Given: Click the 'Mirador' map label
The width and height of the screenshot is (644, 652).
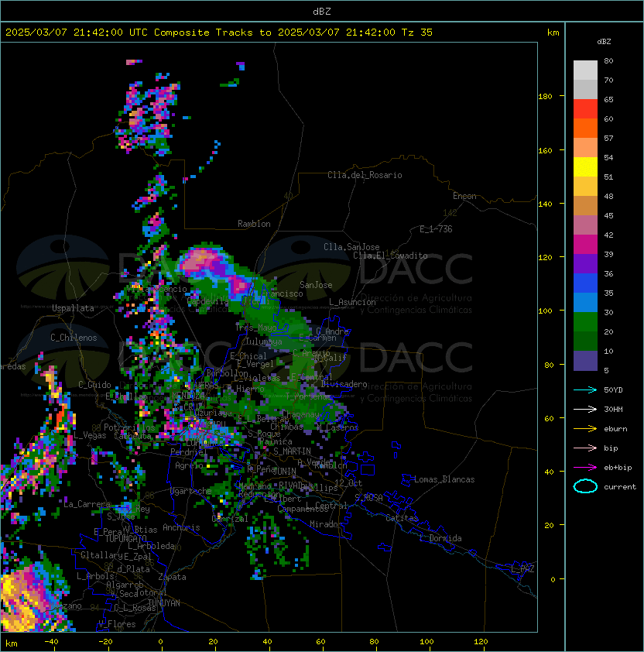Looking at the screenshot, I should (327, 524).
